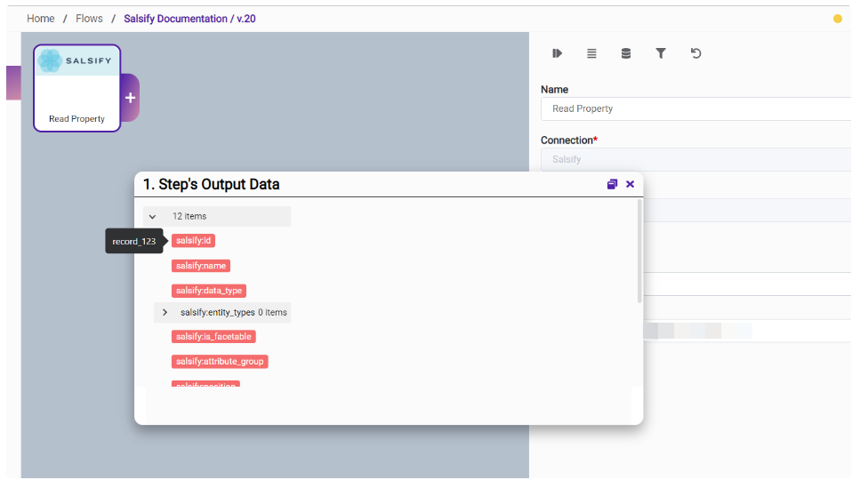Open the list view icon in toolbar
Screen dimensions: 868x488
(591, 53)
